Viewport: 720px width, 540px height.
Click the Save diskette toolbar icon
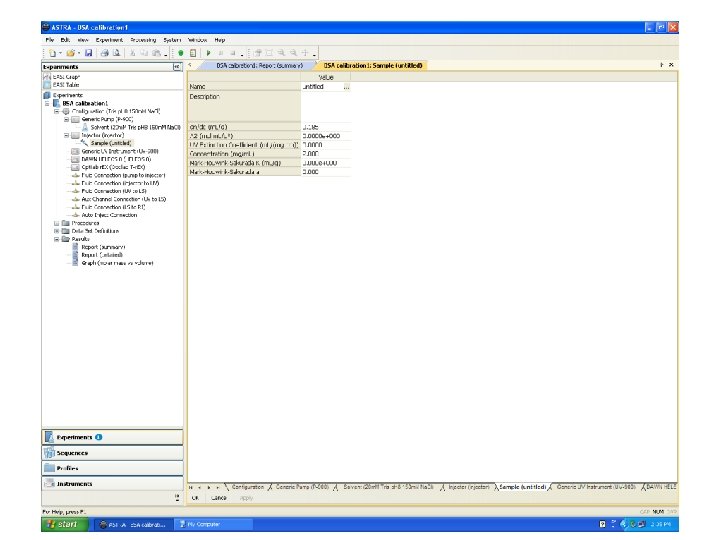coord(89,53)
